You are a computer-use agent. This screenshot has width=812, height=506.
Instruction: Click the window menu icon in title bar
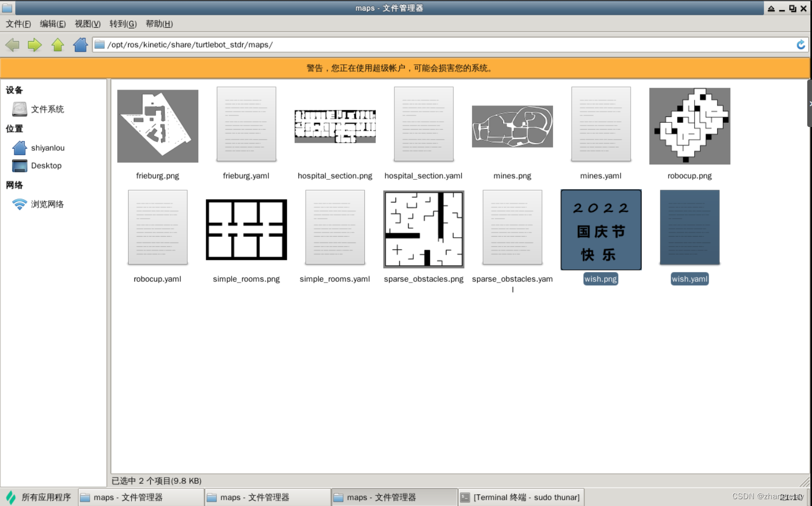[7, 8]
